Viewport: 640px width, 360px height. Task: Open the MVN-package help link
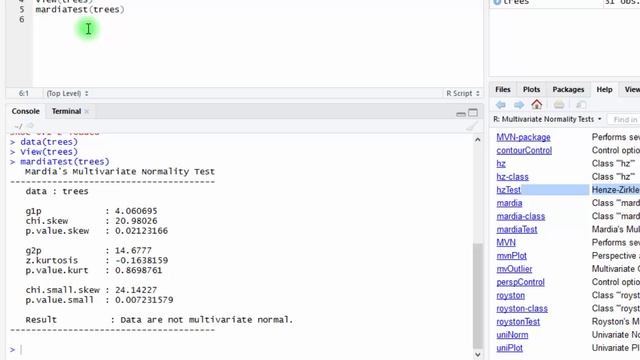(x=523, y=137)
